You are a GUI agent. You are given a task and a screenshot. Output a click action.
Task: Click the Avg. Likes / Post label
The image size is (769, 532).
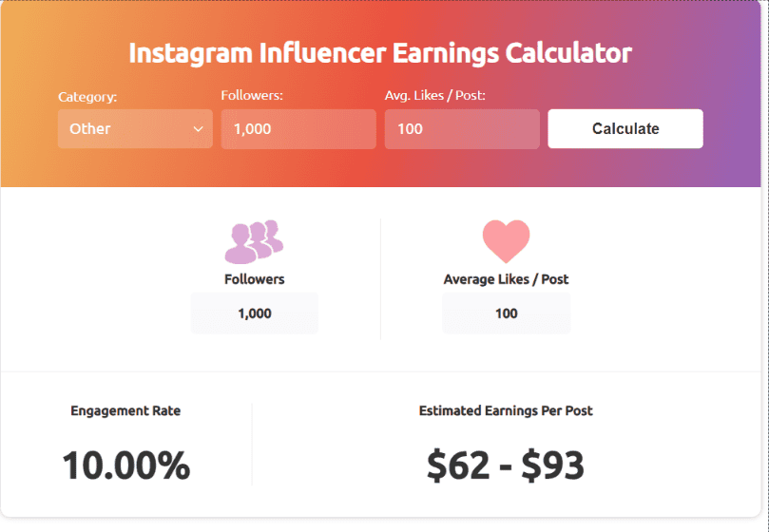tap(435, 96)
